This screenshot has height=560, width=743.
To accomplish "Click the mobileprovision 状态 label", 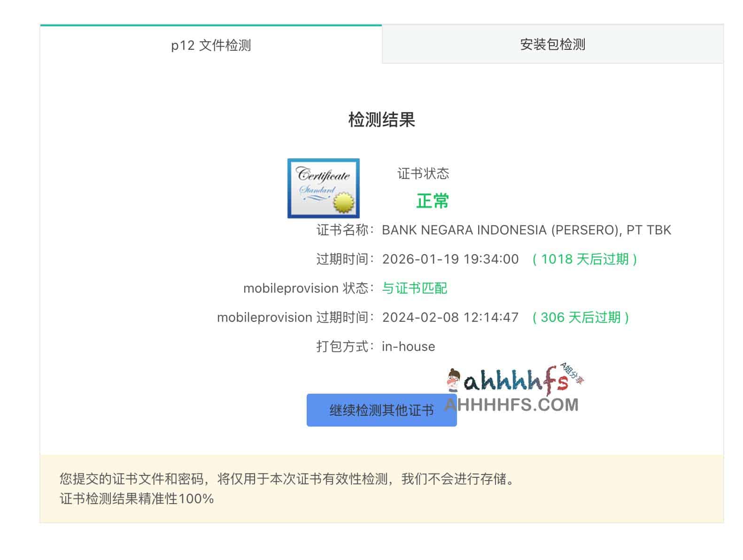I will pyautogui.click(x=309, y=288).
